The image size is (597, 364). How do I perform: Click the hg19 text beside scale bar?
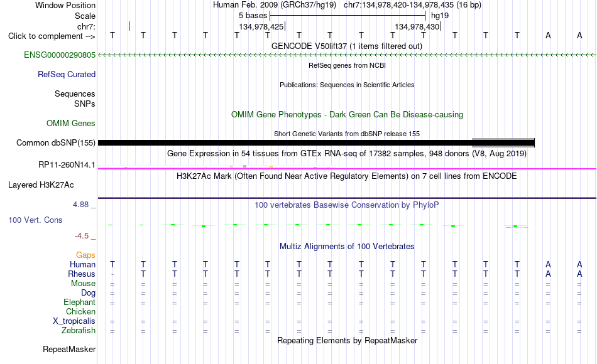[x=440, y=16]
